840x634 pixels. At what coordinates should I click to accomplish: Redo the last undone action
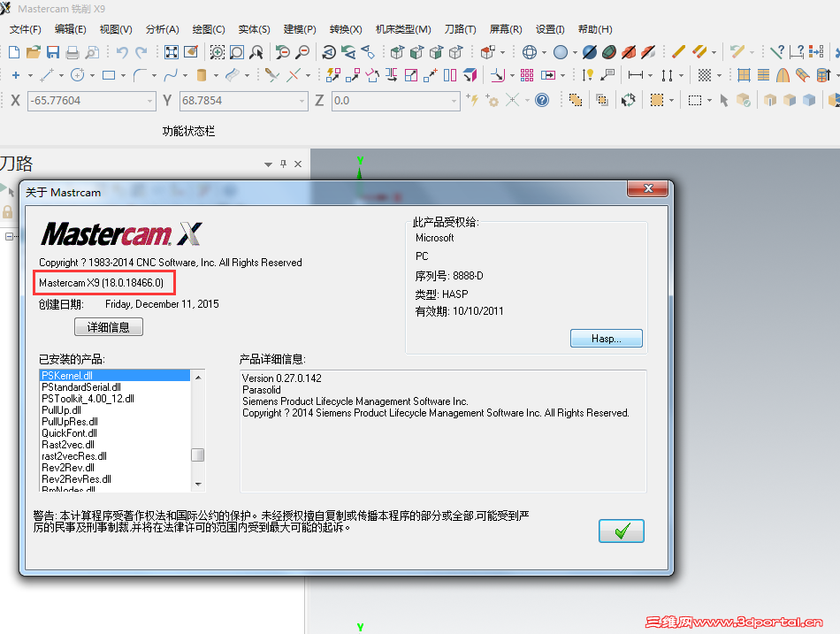pyautogui.click(x=141, y=52)
